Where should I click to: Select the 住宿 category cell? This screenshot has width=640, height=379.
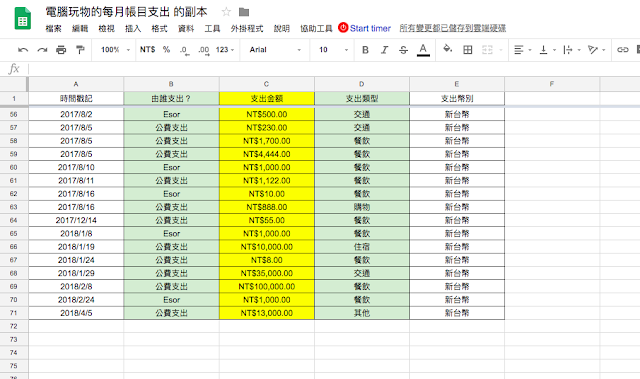coord(362,246)
